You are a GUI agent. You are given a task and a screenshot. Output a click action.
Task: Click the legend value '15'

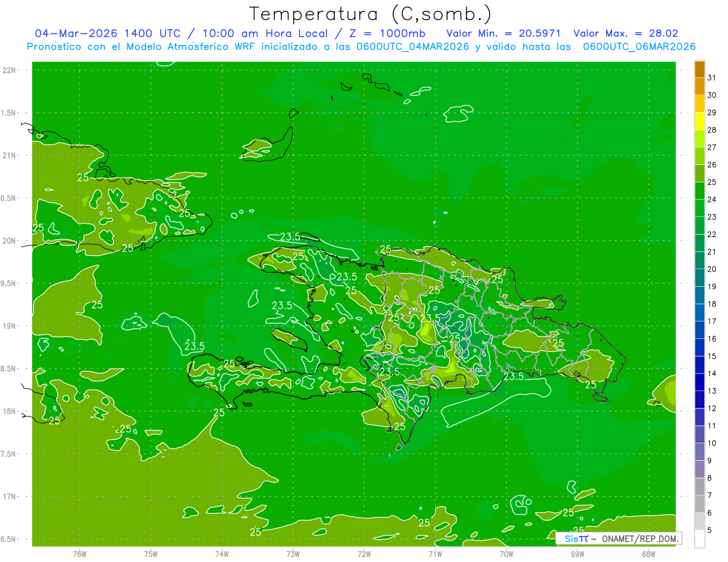tap(712, 356)
